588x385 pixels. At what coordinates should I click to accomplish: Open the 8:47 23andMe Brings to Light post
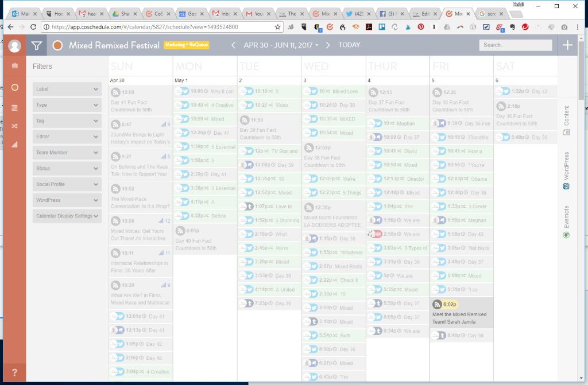140,133
